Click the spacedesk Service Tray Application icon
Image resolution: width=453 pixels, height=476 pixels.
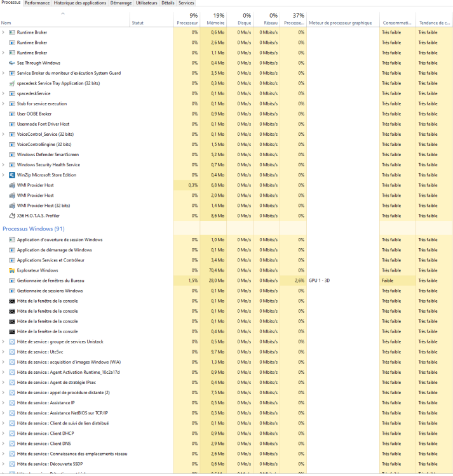click(12, 83)
